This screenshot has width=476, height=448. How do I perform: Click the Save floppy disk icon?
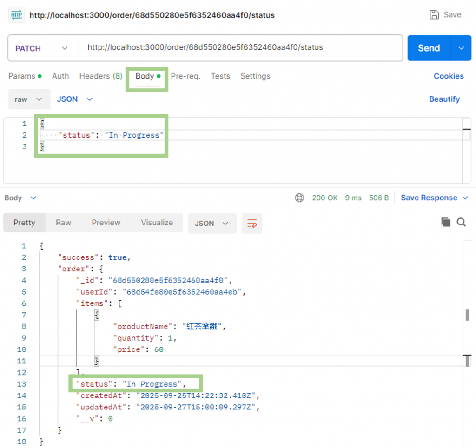[434, 14]
